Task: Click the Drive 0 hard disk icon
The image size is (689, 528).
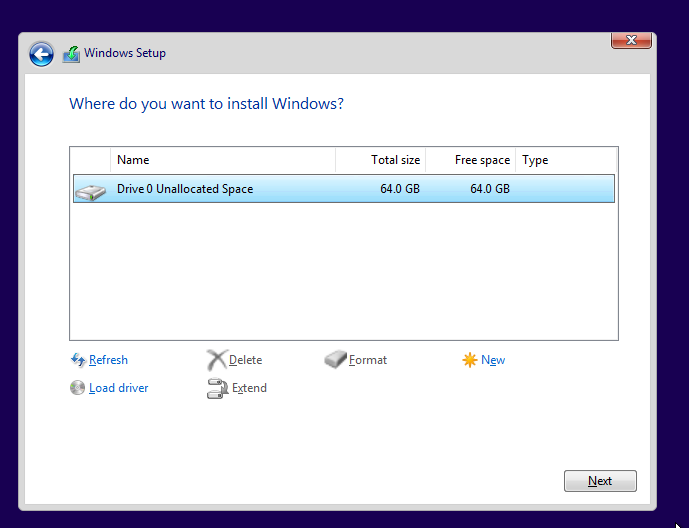Action: (x=91, y=192)
